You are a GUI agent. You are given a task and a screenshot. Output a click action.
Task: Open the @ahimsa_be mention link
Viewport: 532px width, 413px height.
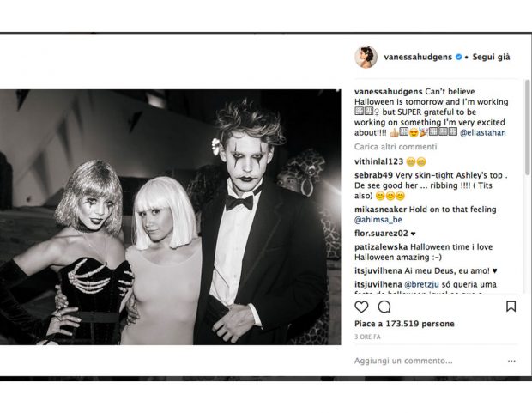tap(378, 220)
